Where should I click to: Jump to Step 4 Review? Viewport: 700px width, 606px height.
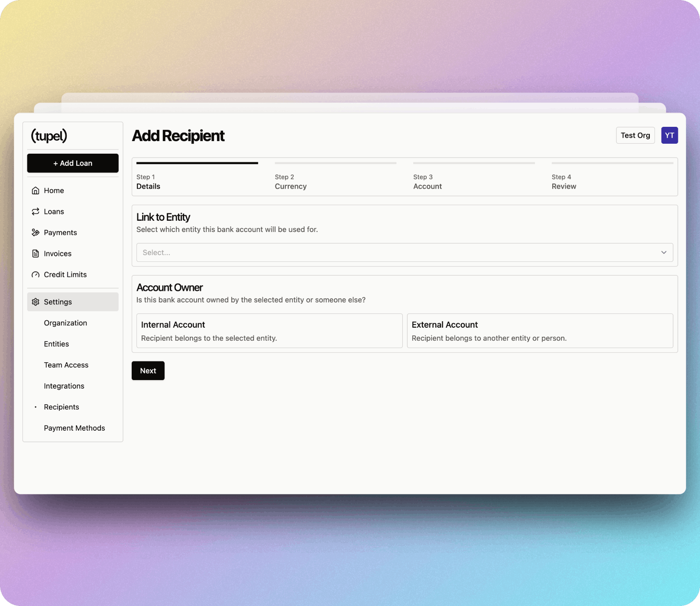click(564, 182)
